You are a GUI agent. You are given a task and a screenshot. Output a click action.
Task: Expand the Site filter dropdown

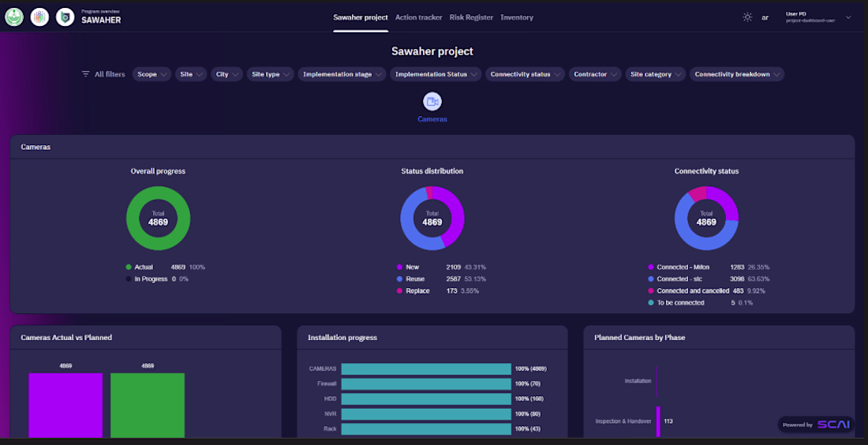191,74
